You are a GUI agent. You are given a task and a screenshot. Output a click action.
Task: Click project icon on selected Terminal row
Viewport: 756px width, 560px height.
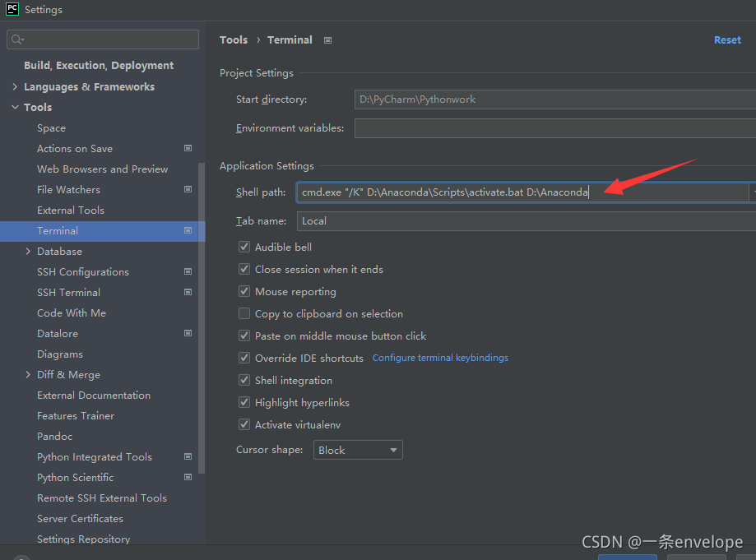(x=188, y=230)
